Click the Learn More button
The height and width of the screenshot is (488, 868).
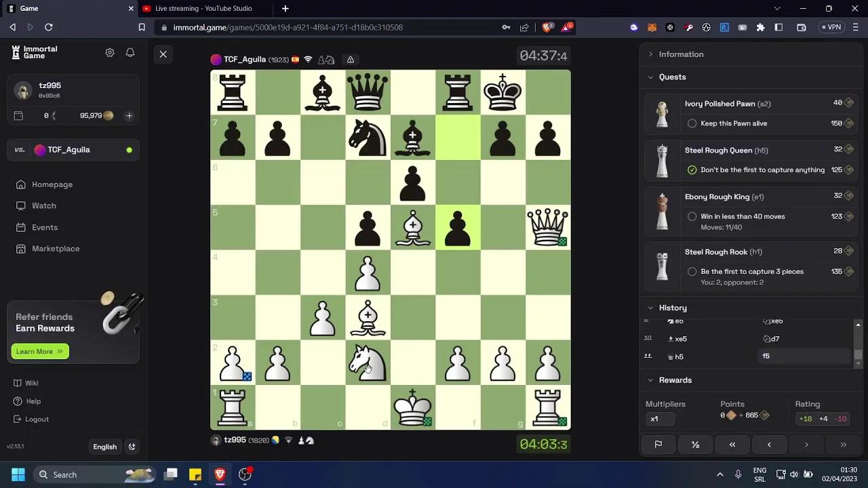tap(39, 351)
